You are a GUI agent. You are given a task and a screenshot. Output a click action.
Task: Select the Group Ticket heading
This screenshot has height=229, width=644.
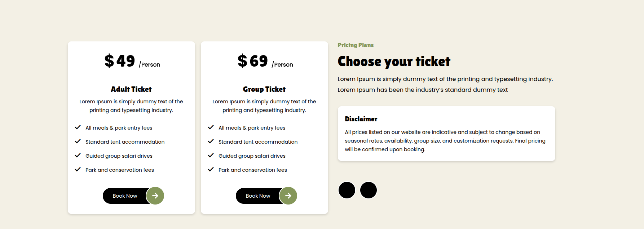[x=264, y=89]
